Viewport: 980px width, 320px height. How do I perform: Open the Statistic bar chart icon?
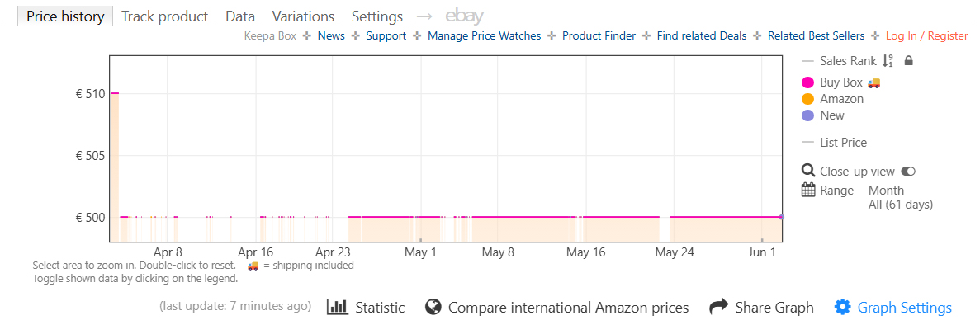339,307
